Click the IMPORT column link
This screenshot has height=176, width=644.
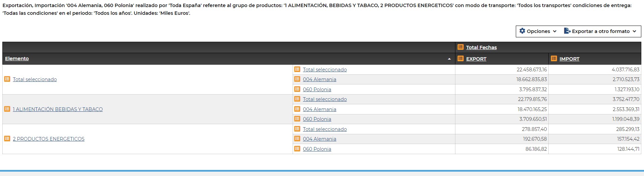(569, 59)
